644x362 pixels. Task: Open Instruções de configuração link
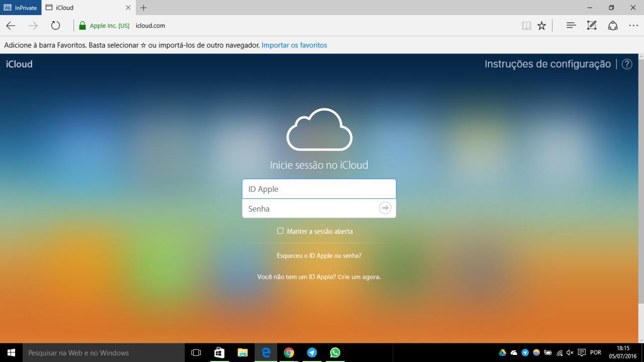(x=547, y=64)
